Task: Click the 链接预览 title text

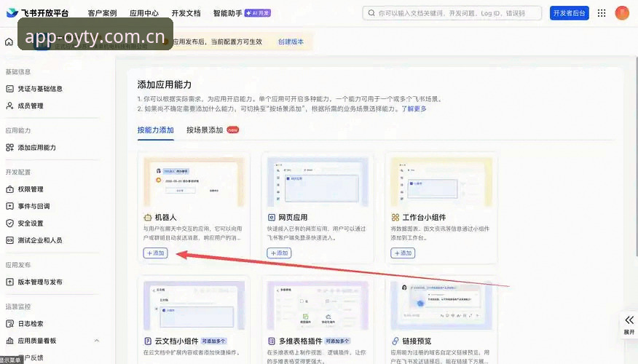Action: (x=417, y=341)
